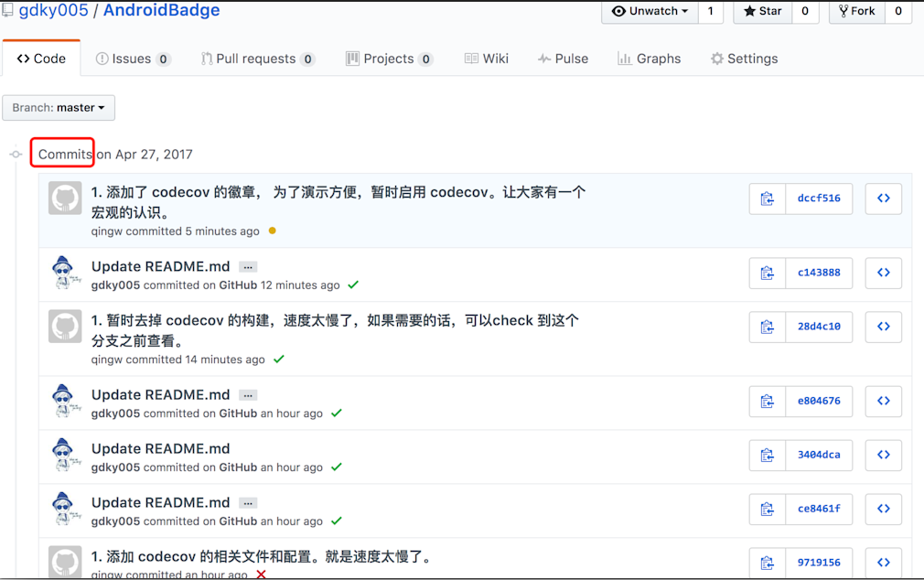The image size is (924, 580).
Task: Click the watchers count 1
Action: (x=711, y=11)
